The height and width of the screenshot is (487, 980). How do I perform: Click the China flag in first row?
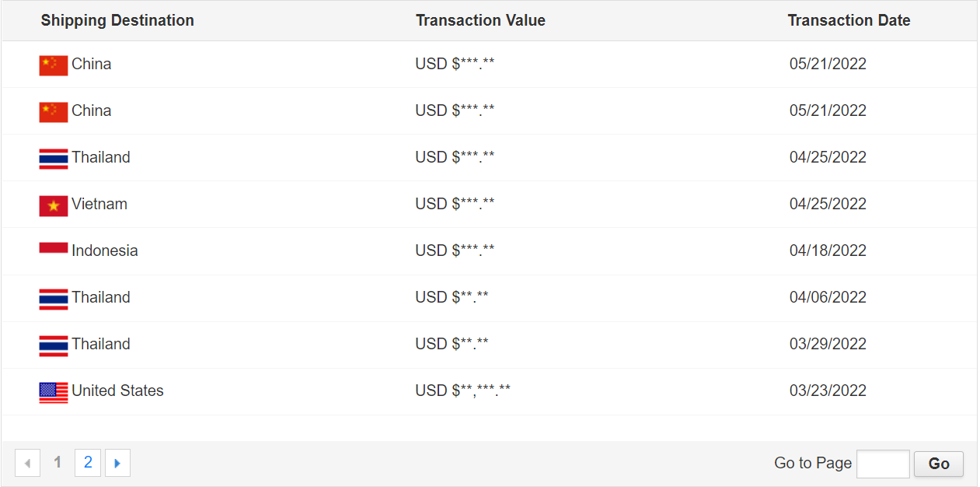[x=54, y=65]
